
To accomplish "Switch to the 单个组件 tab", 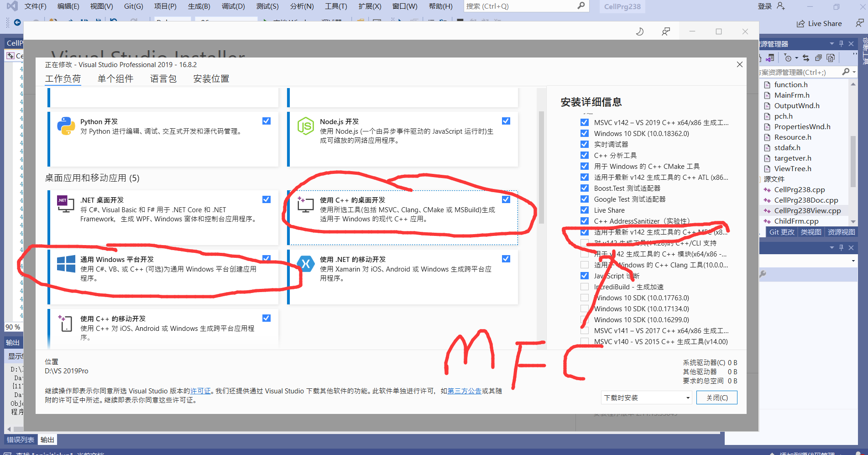I will click(x=115, y=78).
